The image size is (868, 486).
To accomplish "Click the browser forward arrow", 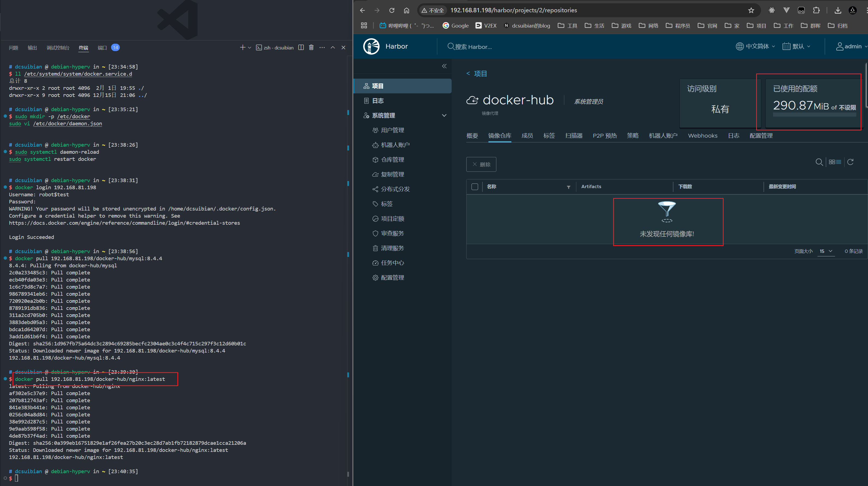I will [x=377, y=10].
